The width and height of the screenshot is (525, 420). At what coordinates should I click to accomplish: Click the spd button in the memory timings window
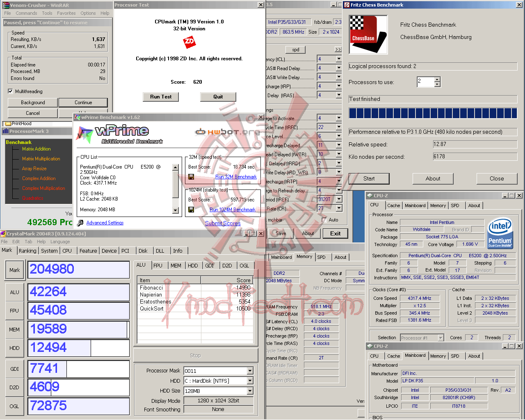pos(296,50)
